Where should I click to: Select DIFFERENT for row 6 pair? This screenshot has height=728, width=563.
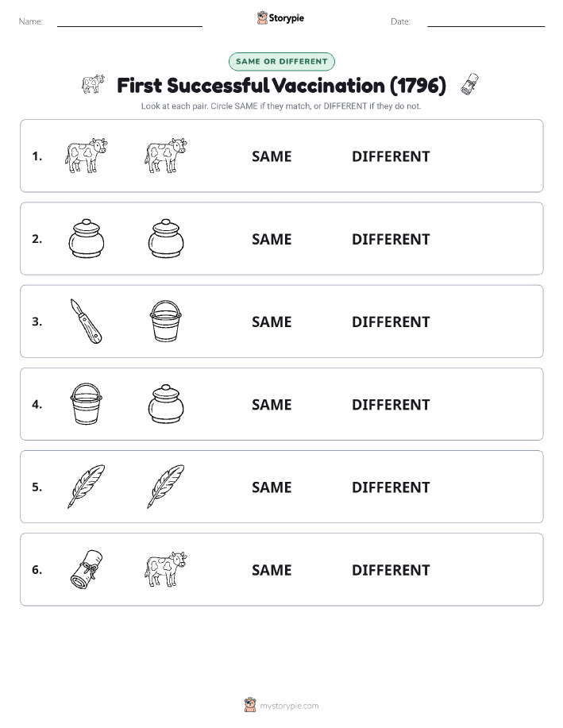point(391,570)
